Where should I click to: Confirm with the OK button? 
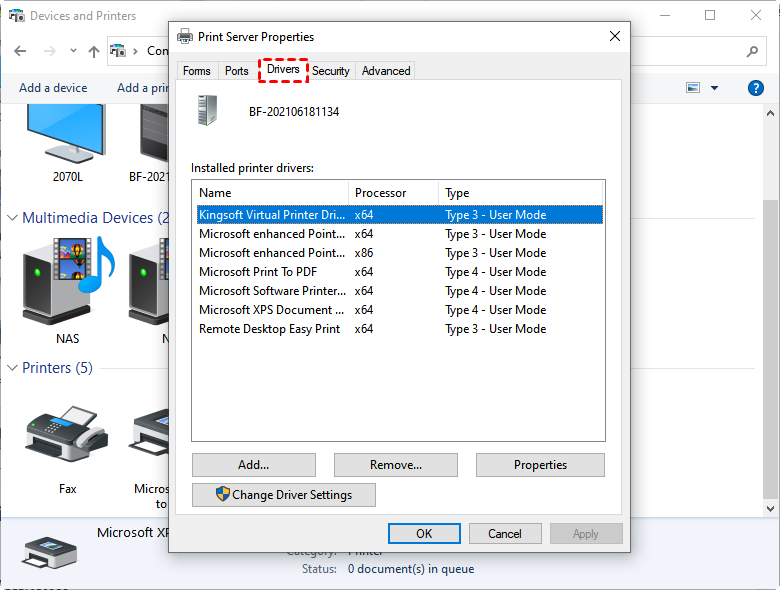(424, 534)
